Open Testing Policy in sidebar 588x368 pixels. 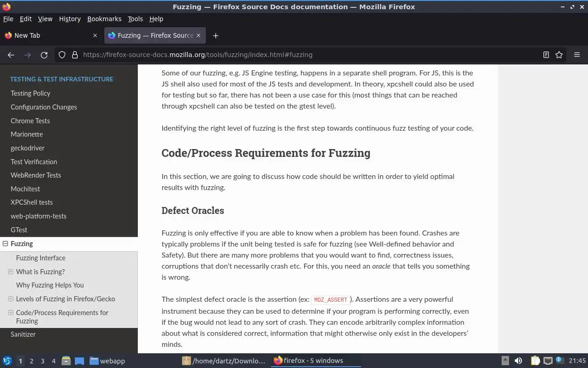click(30, 93)
